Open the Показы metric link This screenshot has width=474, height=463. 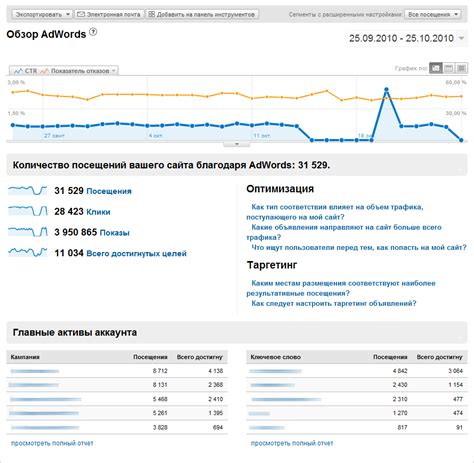[x=114, y=233]
